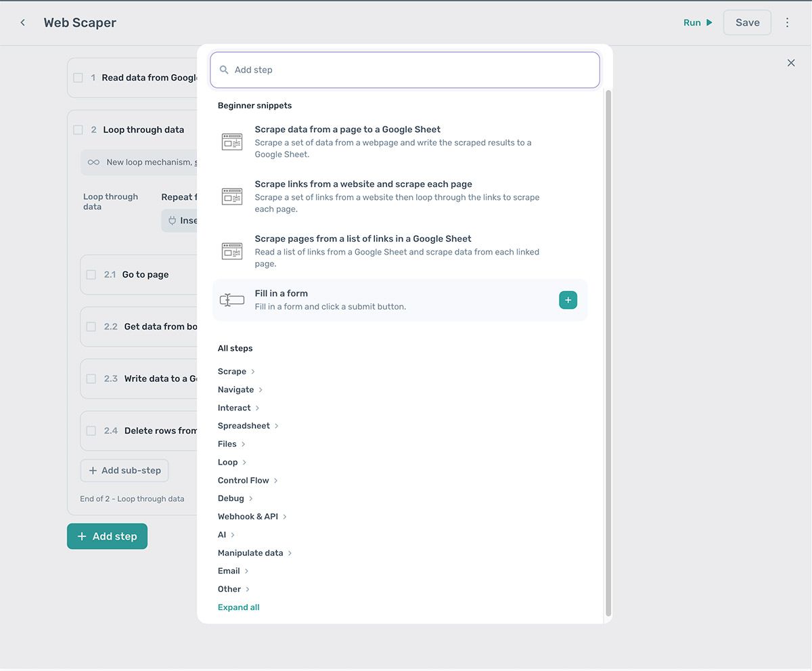Click the icon beside Scrape links from a website
The height and width of the screenshot is (671, 812).
tap(232, 196)
